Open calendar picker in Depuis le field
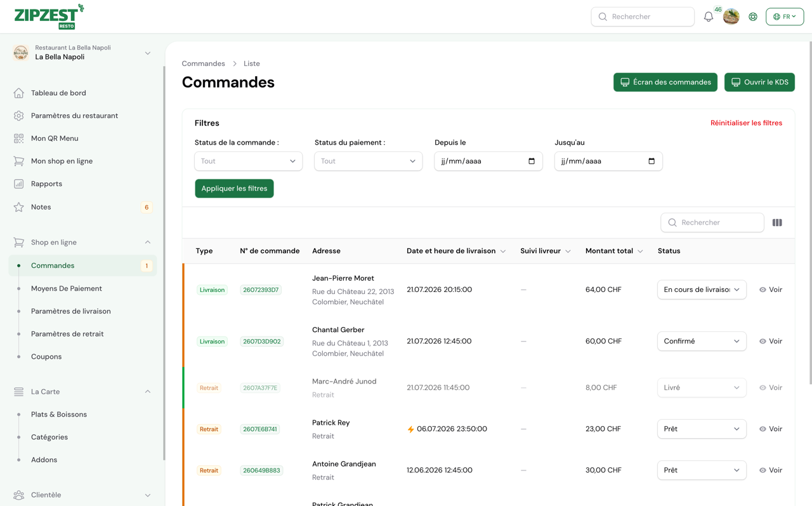This screenshot has width=812, height=506. [x=532, y=161]
